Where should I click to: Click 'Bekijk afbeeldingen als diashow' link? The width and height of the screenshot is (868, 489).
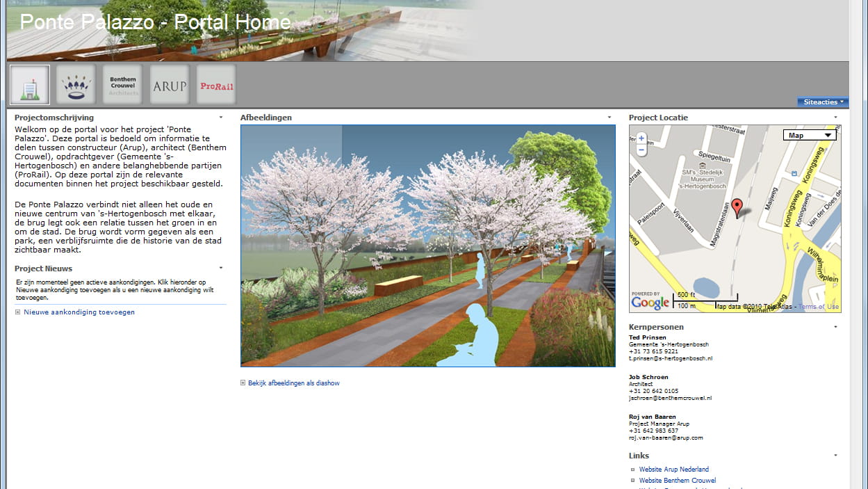293,383
